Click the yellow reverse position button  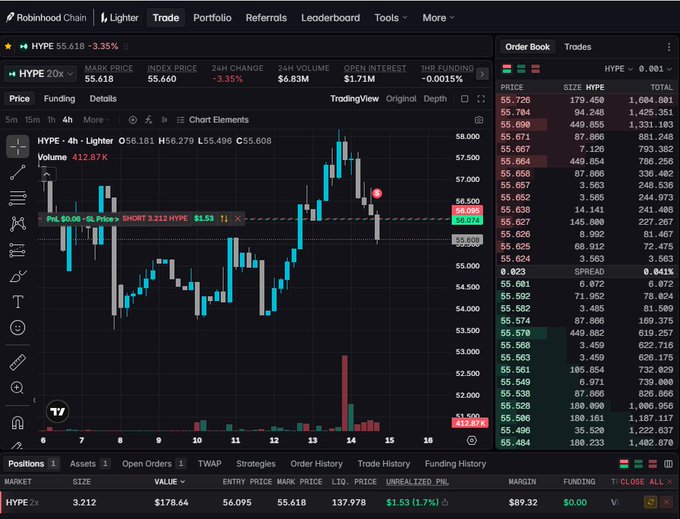pos(650,503)
